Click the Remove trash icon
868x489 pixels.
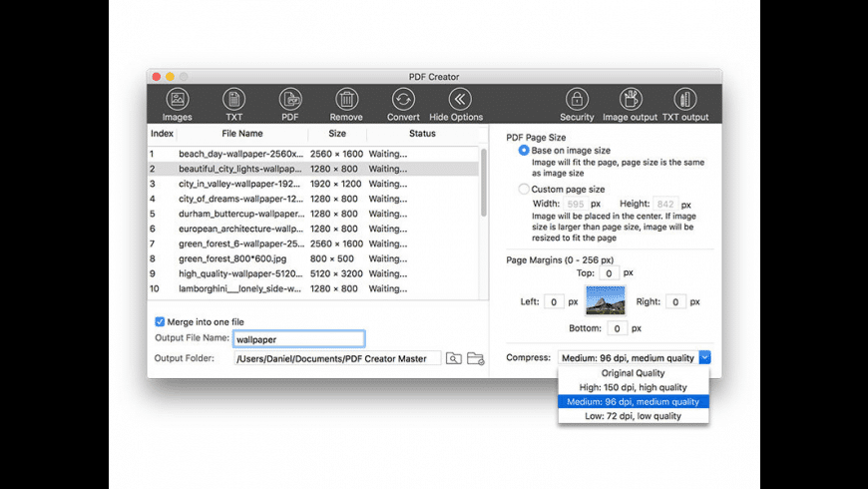pos(346,100)
